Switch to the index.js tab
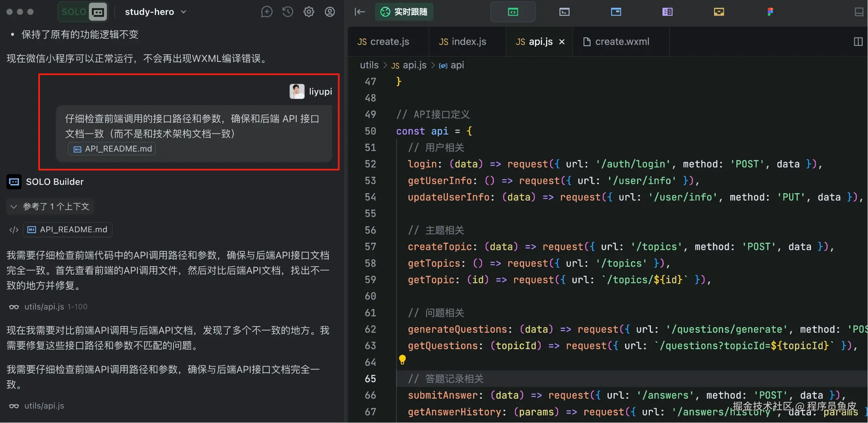This screenshot has width=868, height=423. pos(463,42)
